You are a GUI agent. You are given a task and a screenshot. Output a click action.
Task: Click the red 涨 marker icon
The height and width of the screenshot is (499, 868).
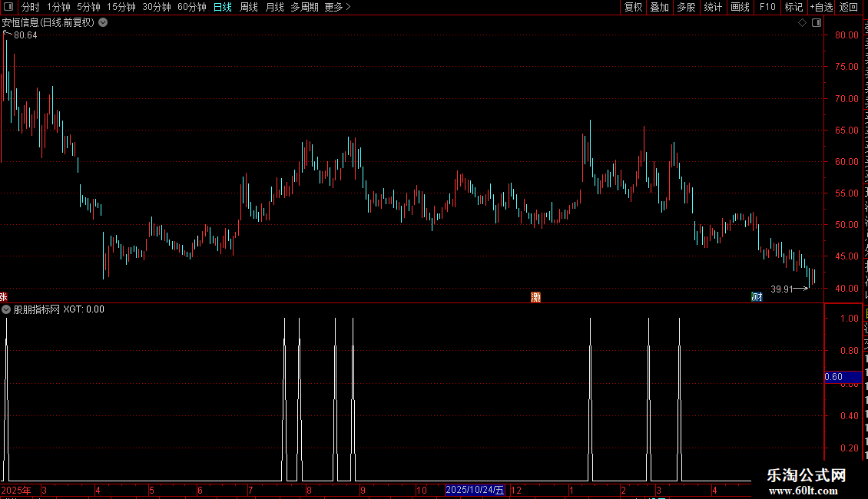[3, 297]
